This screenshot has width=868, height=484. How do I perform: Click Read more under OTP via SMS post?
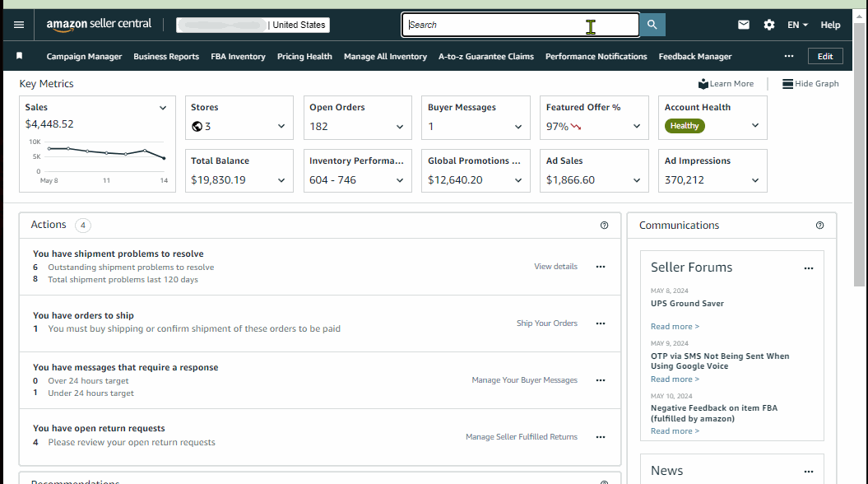[x=675, y=379]
